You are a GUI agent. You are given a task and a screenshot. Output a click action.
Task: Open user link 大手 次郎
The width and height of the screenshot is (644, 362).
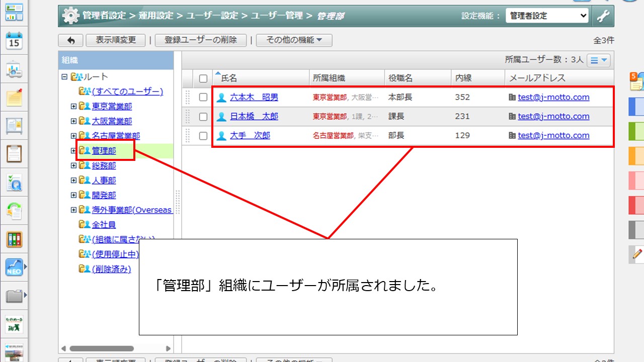click(x=250, y=136)
